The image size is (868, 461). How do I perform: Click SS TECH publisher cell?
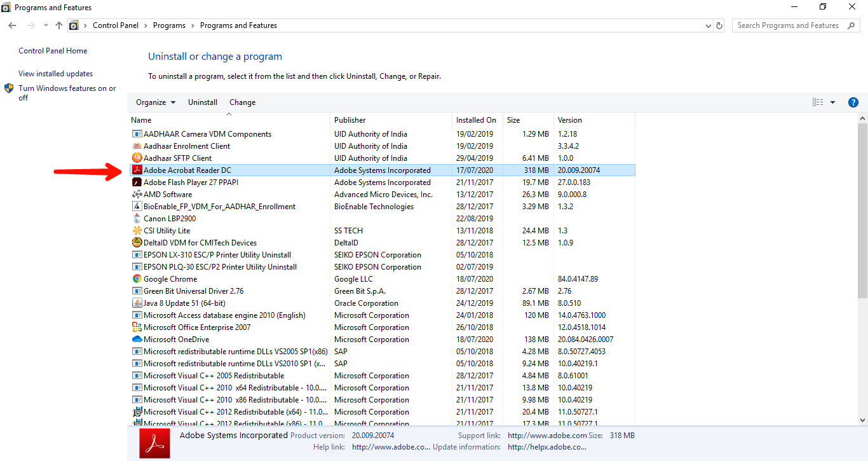coord(348,231)
